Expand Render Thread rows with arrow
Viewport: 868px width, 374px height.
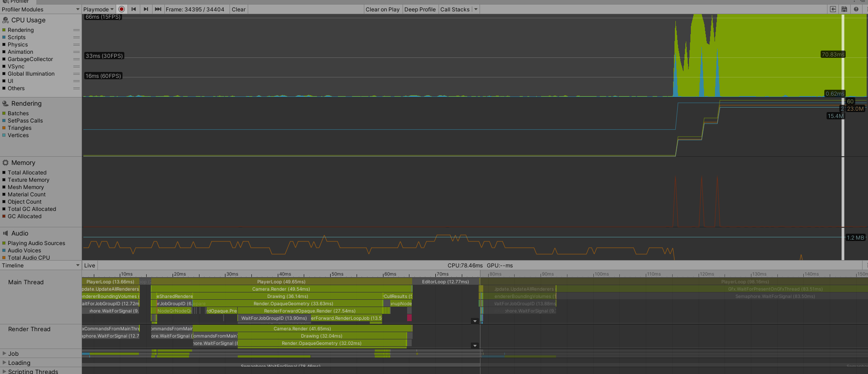coord(475,346)
